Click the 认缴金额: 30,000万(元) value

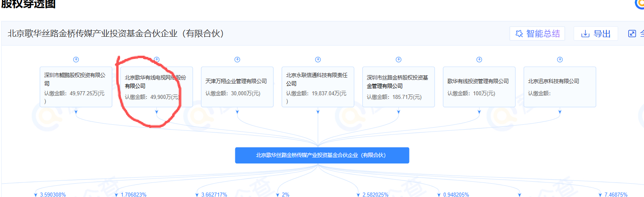point(233,93)
